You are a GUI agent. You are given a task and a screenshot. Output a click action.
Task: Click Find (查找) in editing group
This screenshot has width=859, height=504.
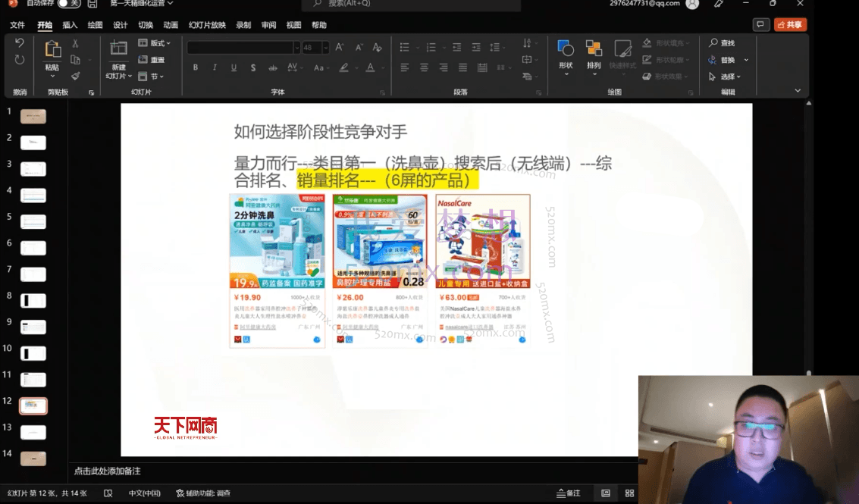pyautogui.click(x=722, y=42)
